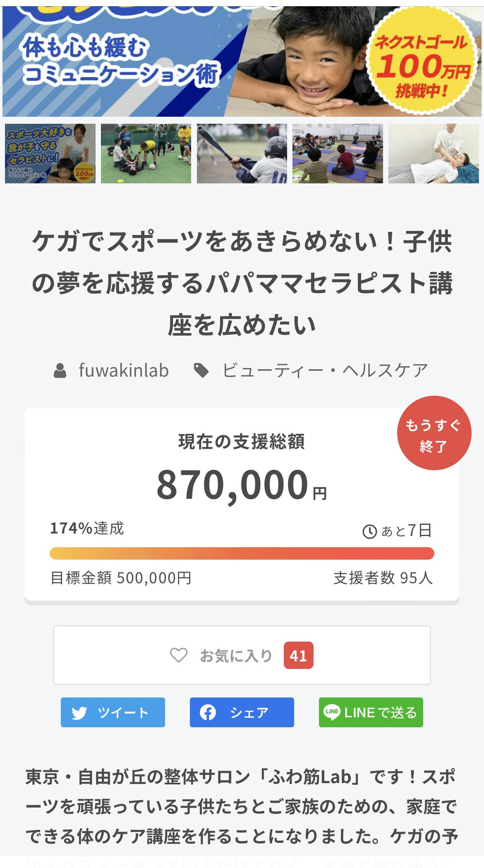
Task: Click the clock icon beside あと7日
Action: click(369, 531)
